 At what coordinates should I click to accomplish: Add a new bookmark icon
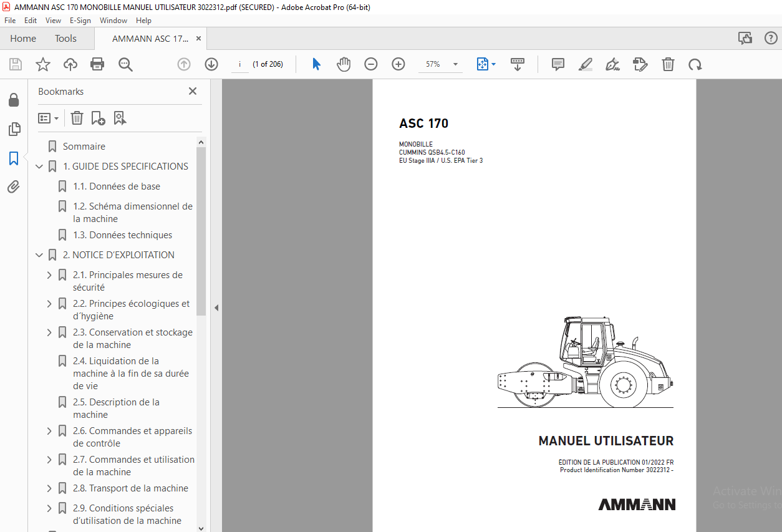pos(98,118)
